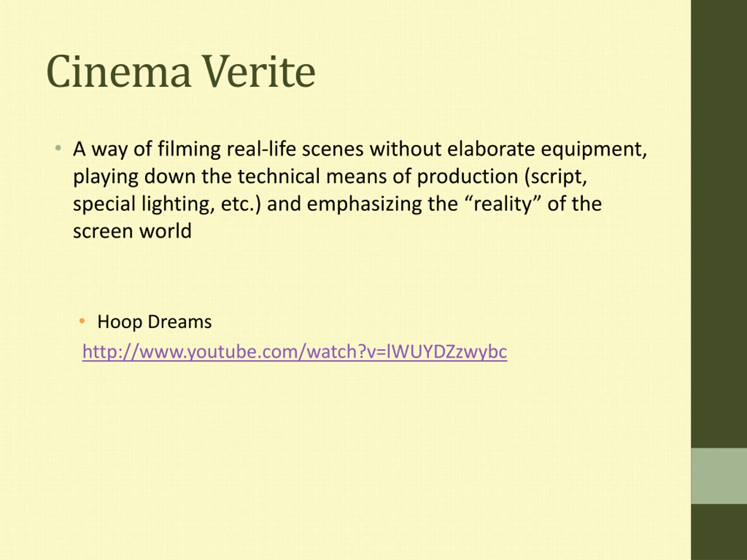Open the YouTube watch link

coord(294,352)
